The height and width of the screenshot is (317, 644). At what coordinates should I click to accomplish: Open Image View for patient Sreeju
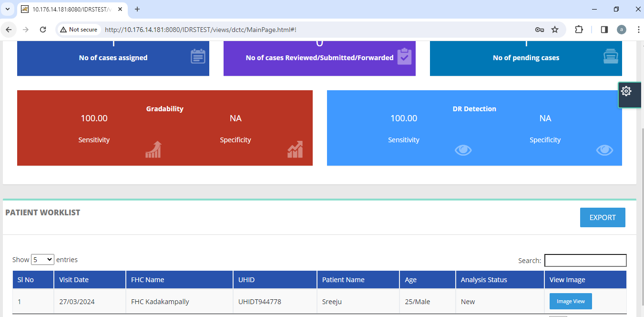pos(571,301)
